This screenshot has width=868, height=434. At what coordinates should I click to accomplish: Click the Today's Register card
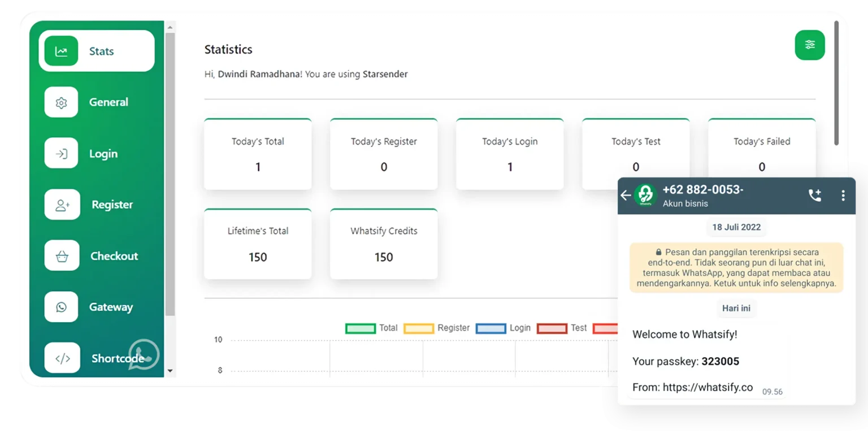coord(384,154)
